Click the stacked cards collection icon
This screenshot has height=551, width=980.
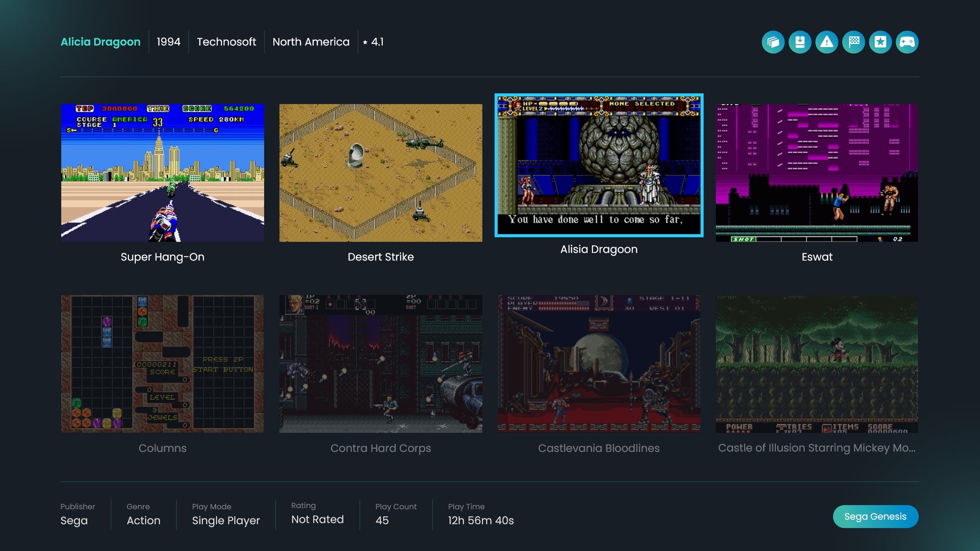(773, 42)
